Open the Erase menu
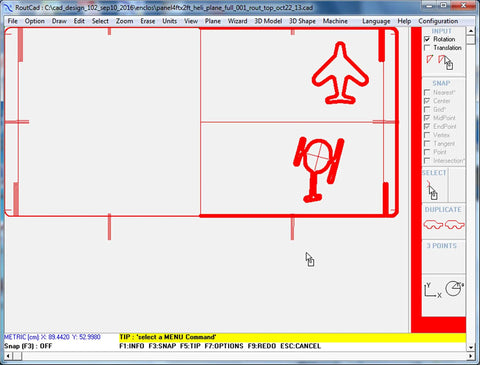This screenshot has height=365, width=480. (148, 21)
